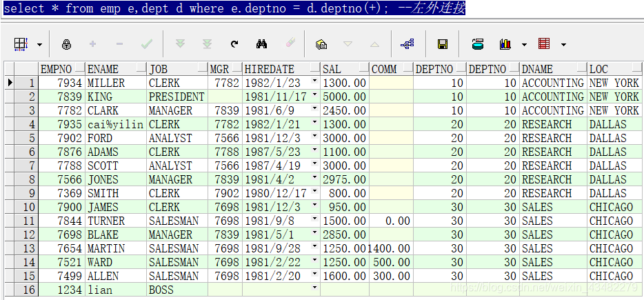Open date dropdown for 1980/12/17
Screen dimensions: 644x300
pyautogui.click(x=315, y=192)
